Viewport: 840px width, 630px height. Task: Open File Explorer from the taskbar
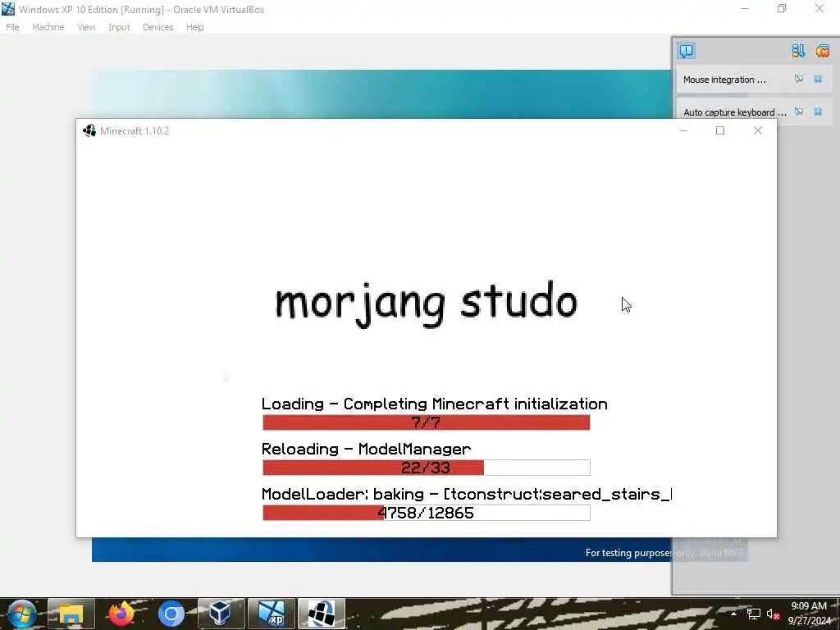coord(71,614)
